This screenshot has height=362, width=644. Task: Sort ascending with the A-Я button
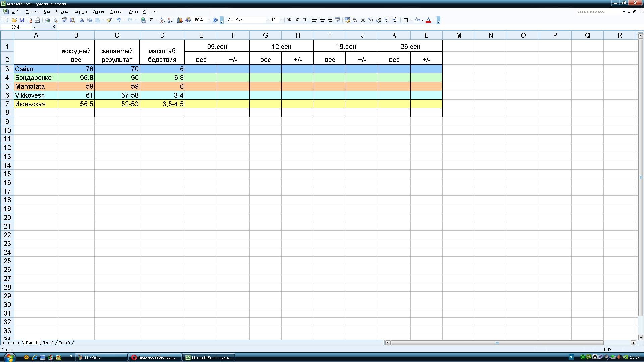tap(163, 20)
